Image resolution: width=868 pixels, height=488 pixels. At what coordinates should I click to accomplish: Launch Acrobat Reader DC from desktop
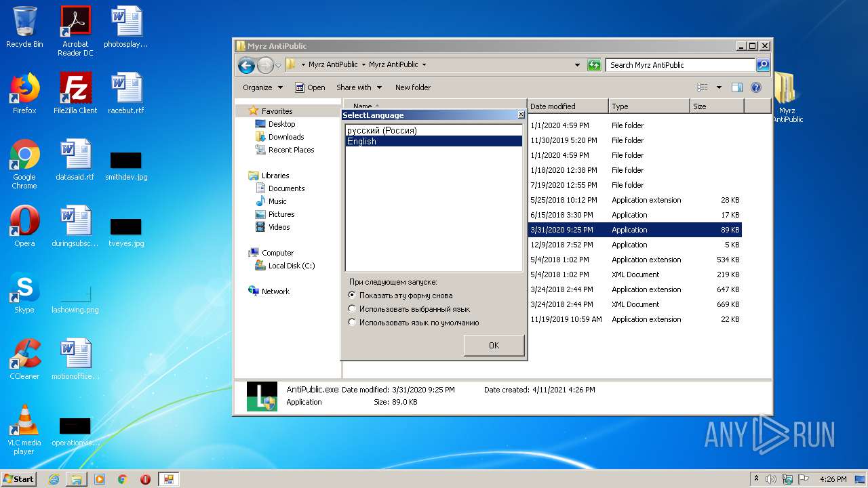click(75, 31)
